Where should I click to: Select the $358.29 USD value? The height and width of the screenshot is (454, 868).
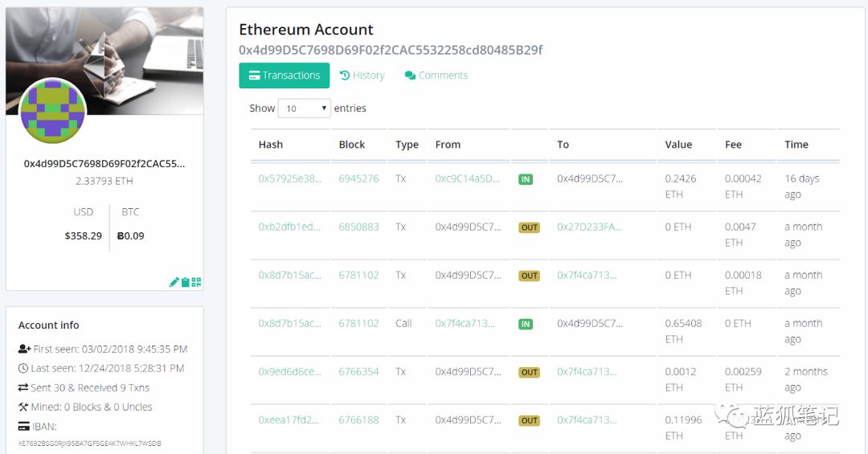tap(83, 236)
